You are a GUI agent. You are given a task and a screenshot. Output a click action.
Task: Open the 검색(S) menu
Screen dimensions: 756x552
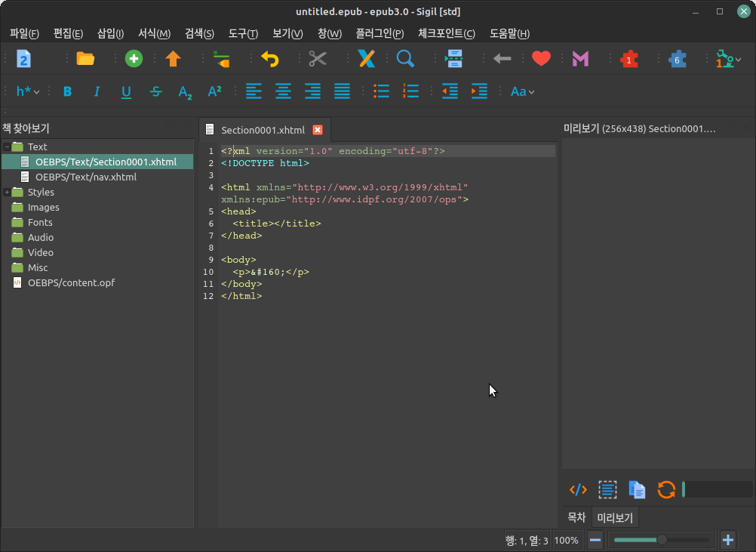199,33
